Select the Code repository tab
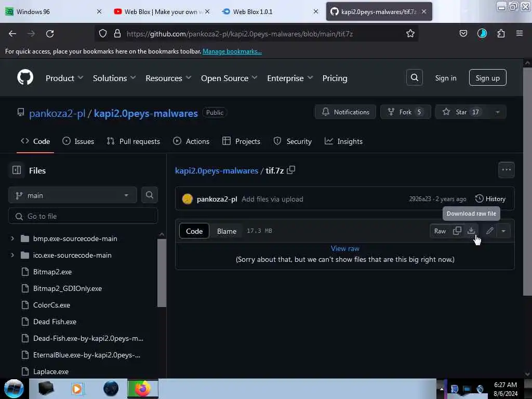Screen dimensions: 532x399 click(x=35, y=141)
